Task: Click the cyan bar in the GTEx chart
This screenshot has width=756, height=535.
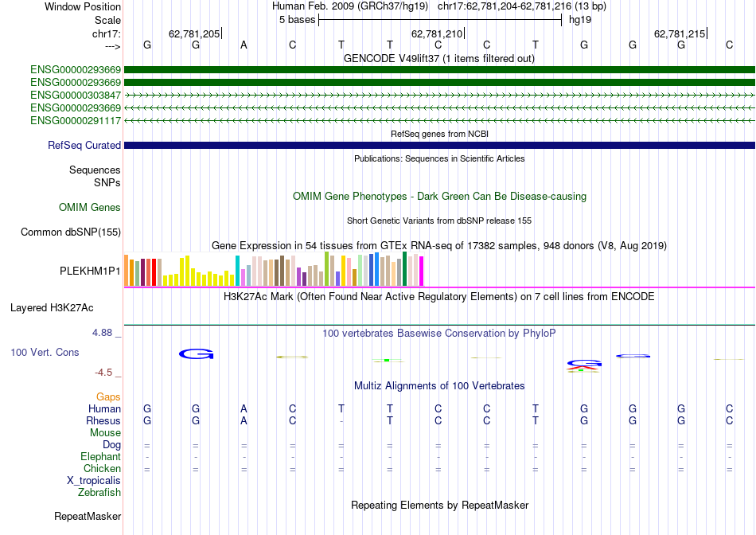Action: 238,271
